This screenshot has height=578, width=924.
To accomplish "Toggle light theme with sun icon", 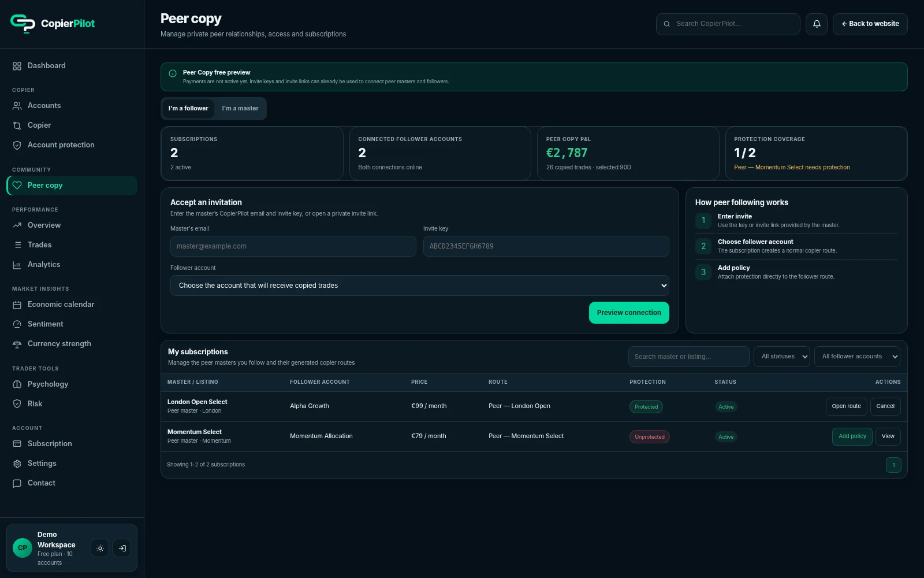I will tap(100, 548).
